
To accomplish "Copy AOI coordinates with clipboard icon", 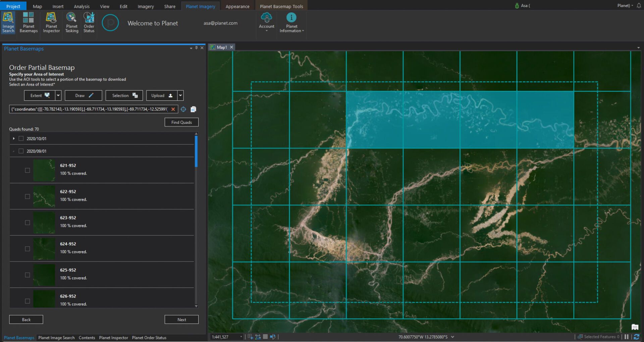I will (x=193, y=109).
